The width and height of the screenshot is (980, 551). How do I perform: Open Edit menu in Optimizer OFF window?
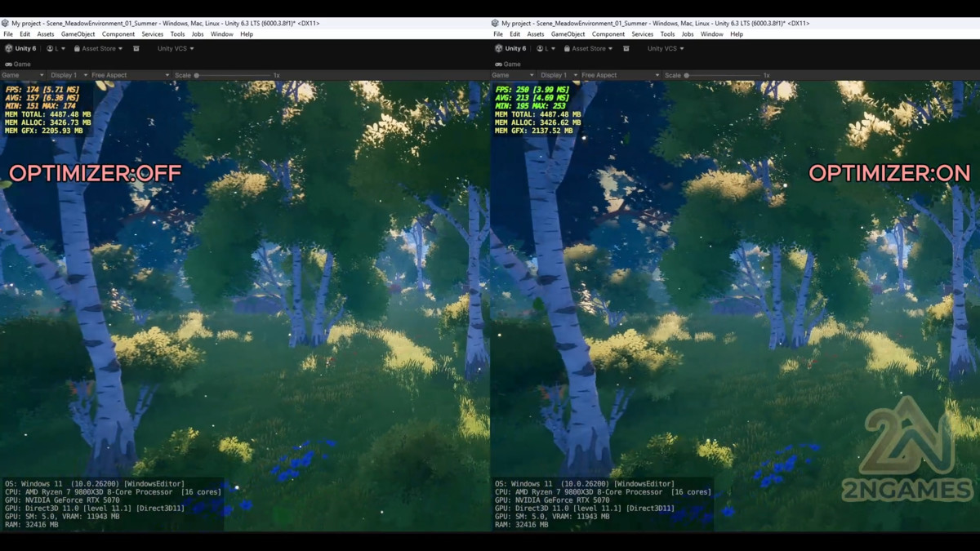(x=25, y=34)
